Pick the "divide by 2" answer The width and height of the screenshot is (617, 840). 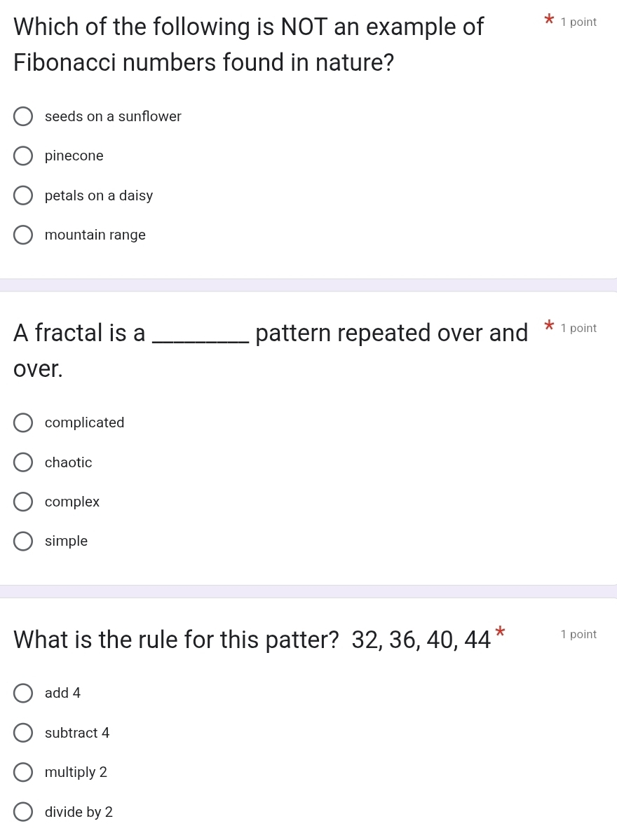[x=23, y=812]
